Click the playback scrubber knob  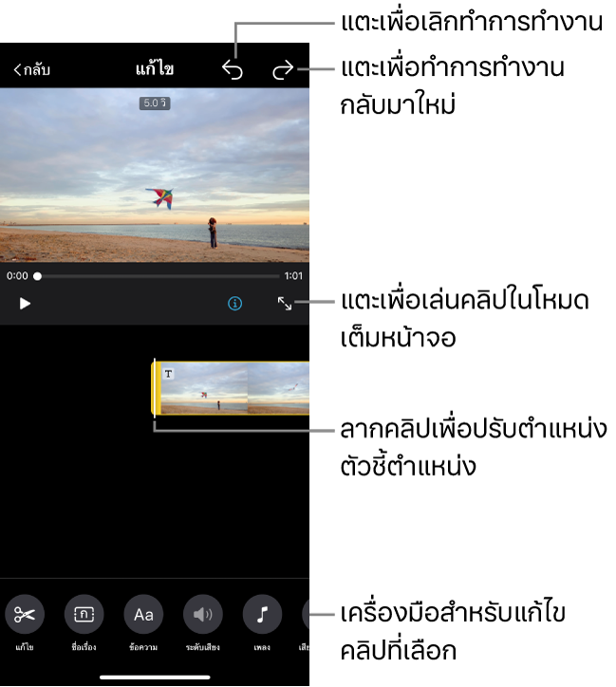(38, 276)
